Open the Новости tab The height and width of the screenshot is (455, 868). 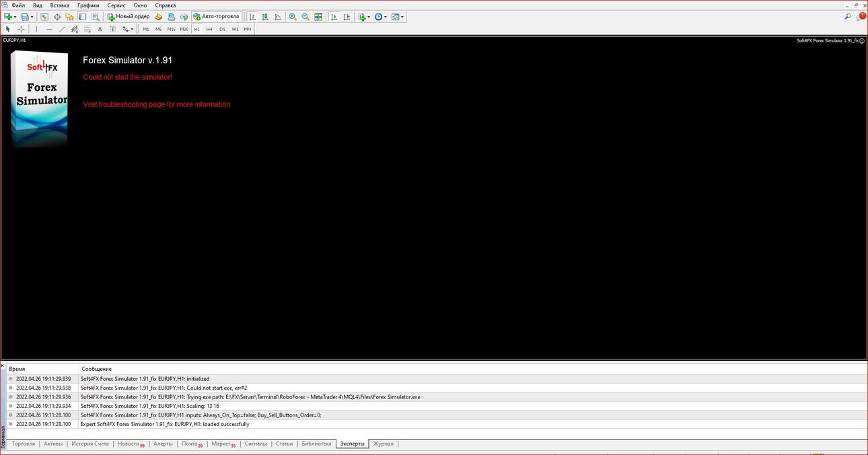(x=131, y=444)
